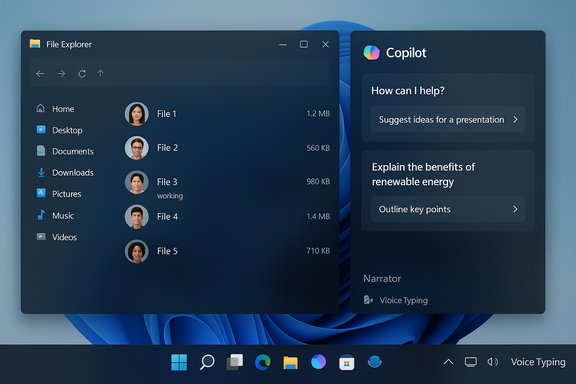
Task: Launch Microsoft Edge from the taskbar
Action: [x=263, y=362]
